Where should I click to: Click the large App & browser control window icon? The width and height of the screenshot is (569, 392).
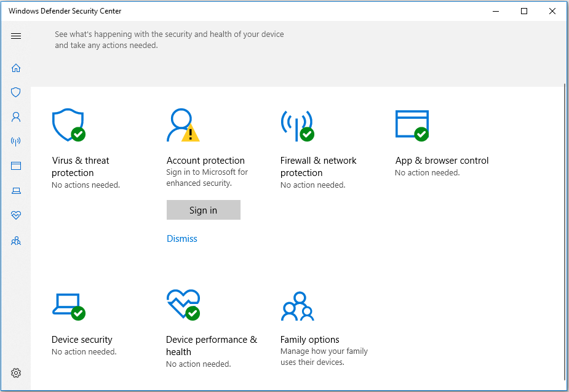point(412,125)
